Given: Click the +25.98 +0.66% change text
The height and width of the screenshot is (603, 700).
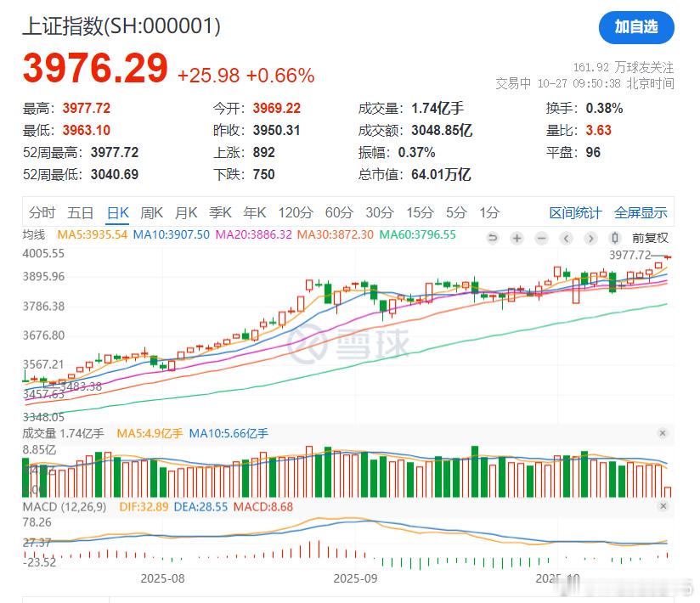Looking at the screenshot, I should pos(246,76).
